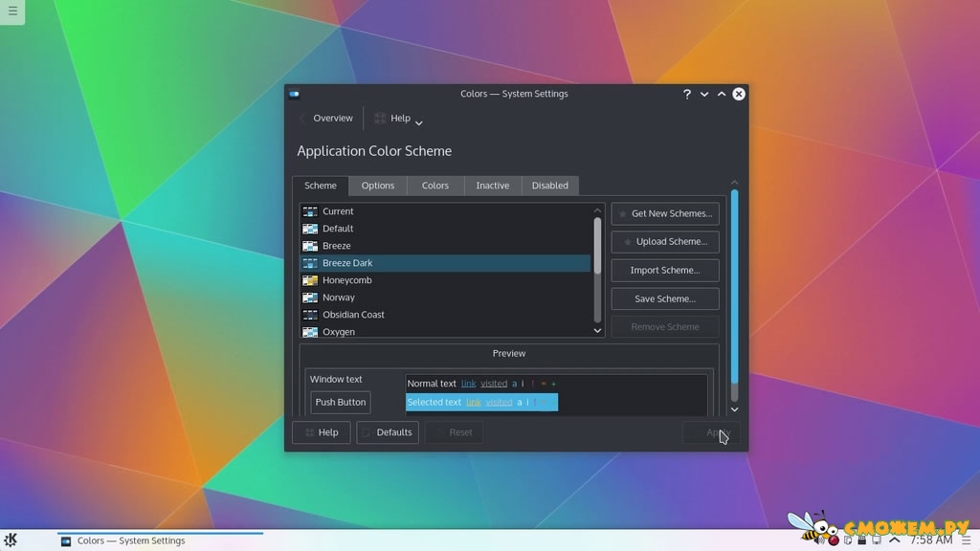Click the context help question mark
980x551 pixels.
click(x=687, y=94)
